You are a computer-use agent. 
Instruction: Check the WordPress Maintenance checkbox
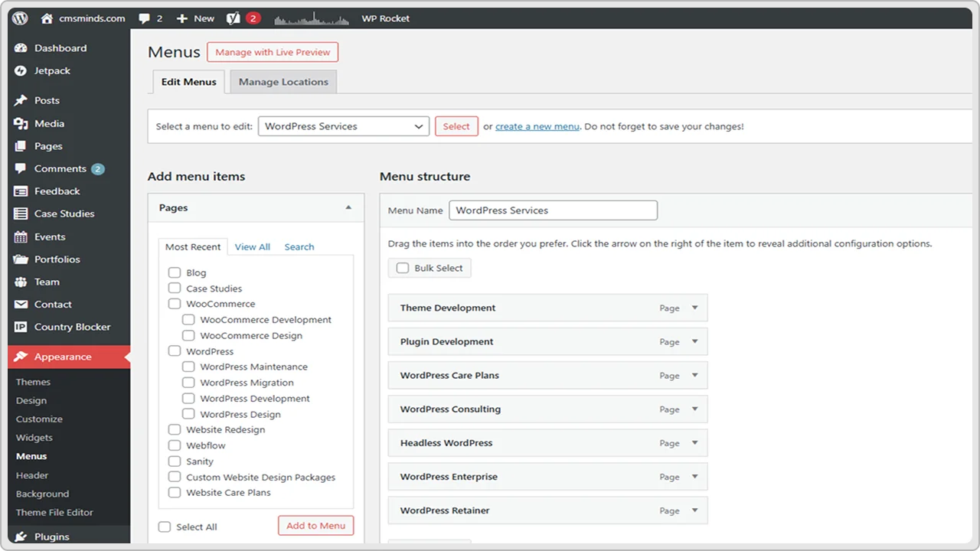(x=188, y=367)
